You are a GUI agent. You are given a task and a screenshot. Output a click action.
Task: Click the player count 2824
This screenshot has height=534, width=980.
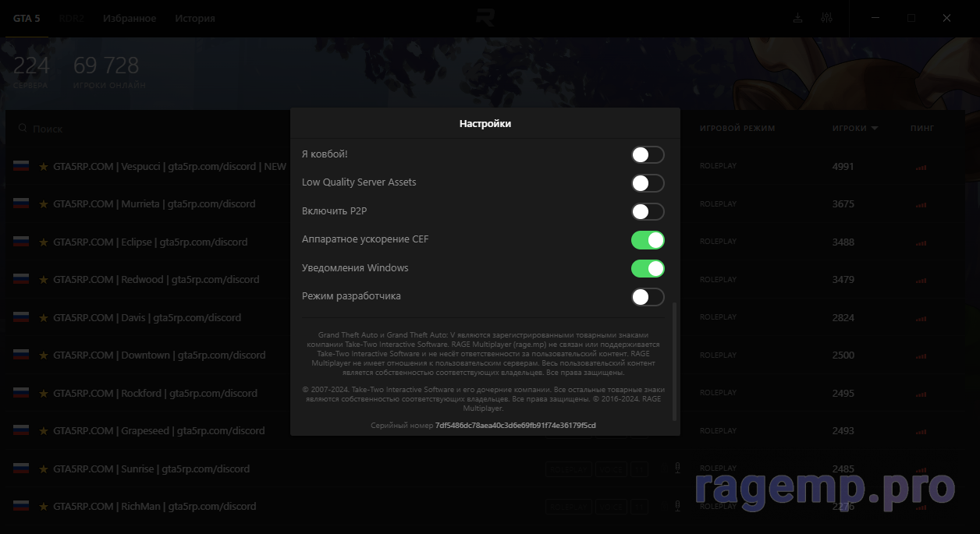[843, 317]
